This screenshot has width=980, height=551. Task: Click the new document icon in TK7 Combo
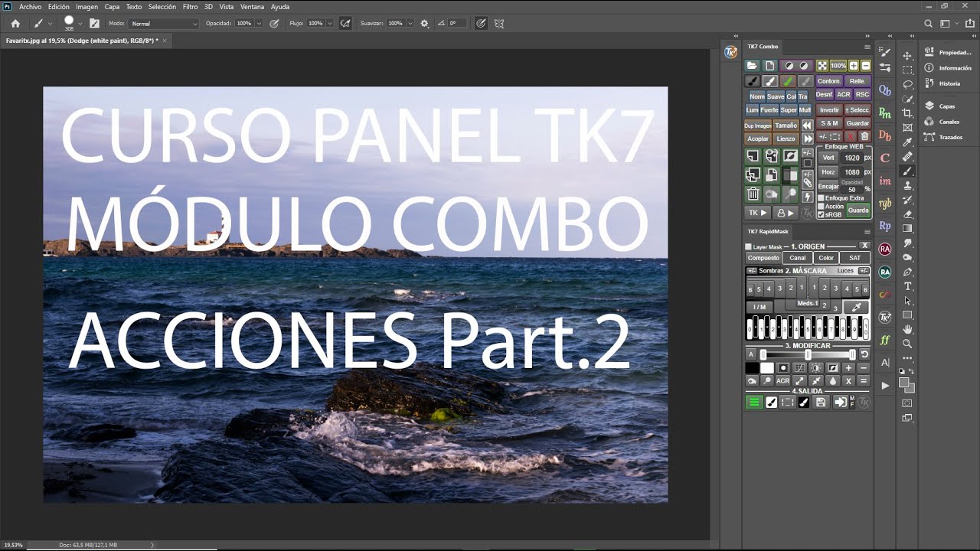pyautogui.click(x=770, y=66)
